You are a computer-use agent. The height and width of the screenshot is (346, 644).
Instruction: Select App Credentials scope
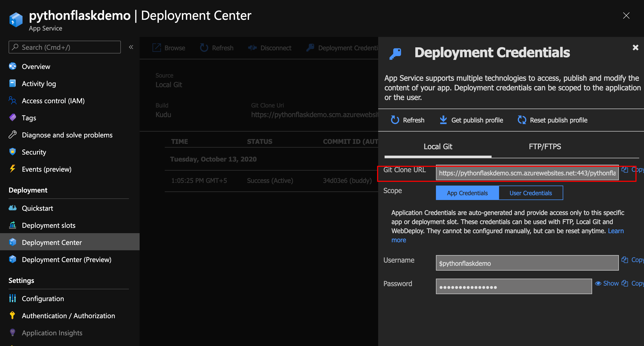point(467,193)
